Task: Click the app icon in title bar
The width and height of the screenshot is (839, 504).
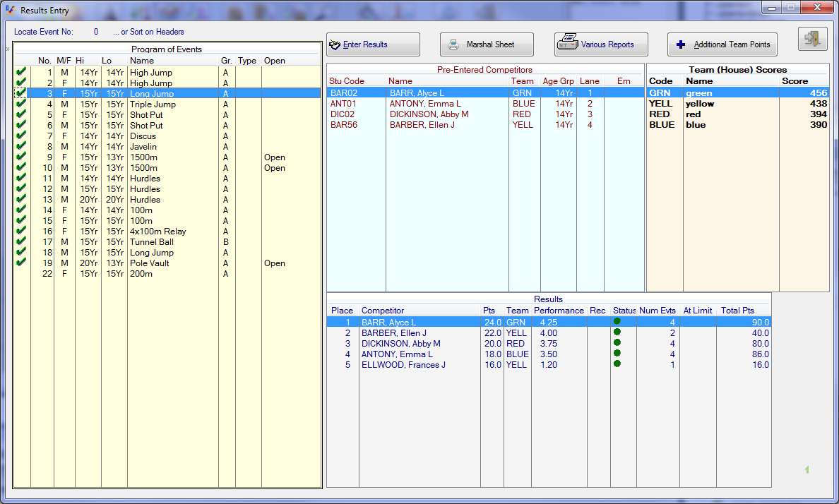Action: (10, 11)
